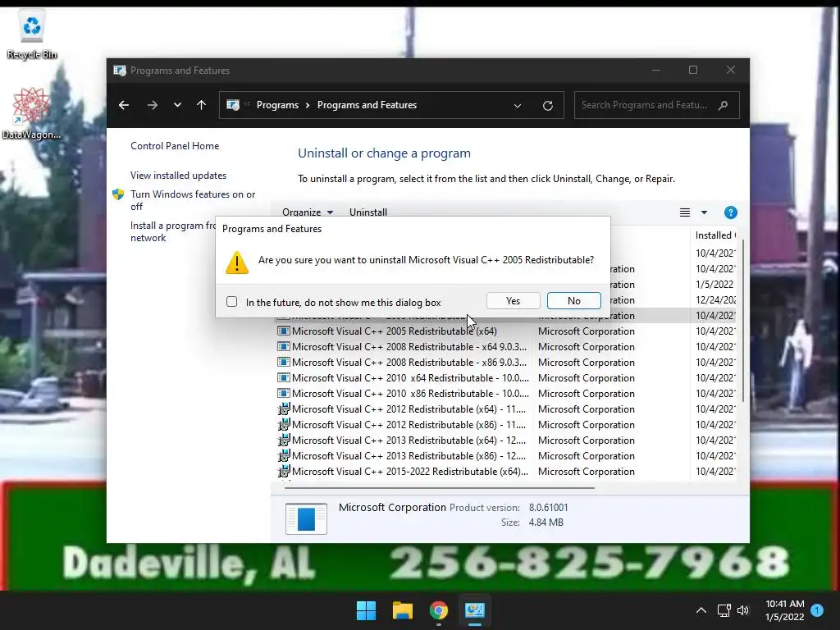Click the Uninstall toolbar button
Image resolution: width=840 pixels, height=630 pixels.
tap(368, 212)
